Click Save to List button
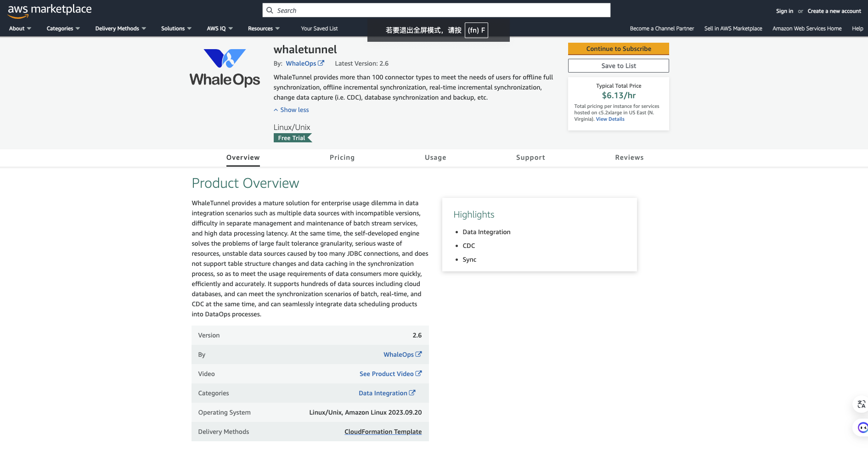The image size is (868, 461). (619, 66)
